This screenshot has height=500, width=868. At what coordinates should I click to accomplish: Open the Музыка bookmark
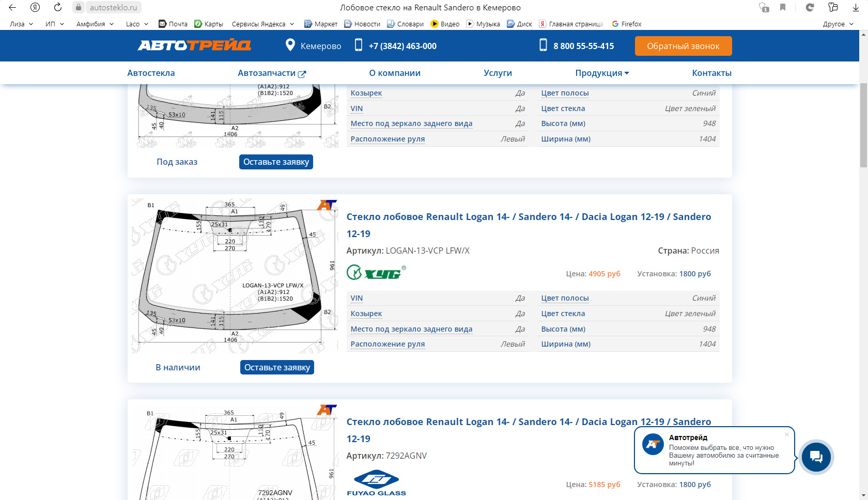(x=483, y=24)
